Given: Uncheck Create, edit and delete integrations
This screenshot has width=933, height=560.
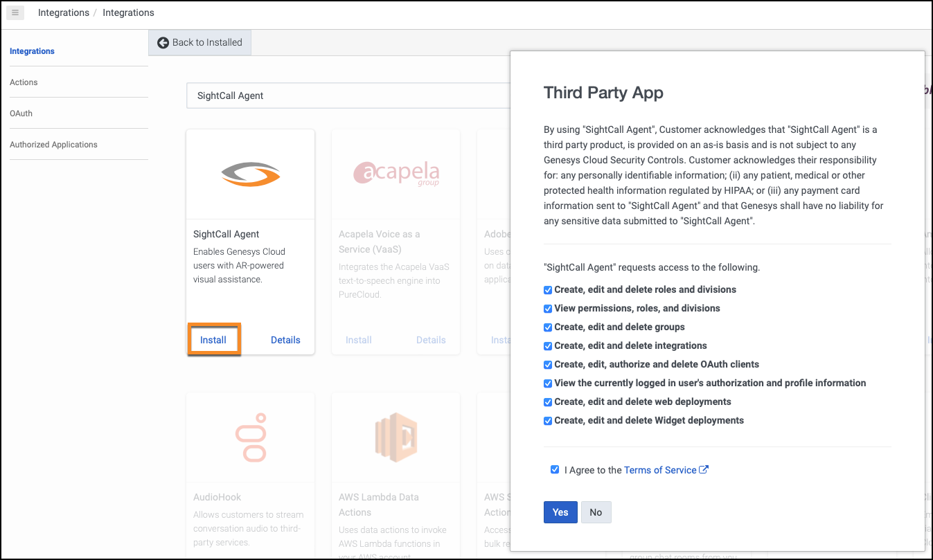Looking at the screenshot, I should (x=548, y=346).
